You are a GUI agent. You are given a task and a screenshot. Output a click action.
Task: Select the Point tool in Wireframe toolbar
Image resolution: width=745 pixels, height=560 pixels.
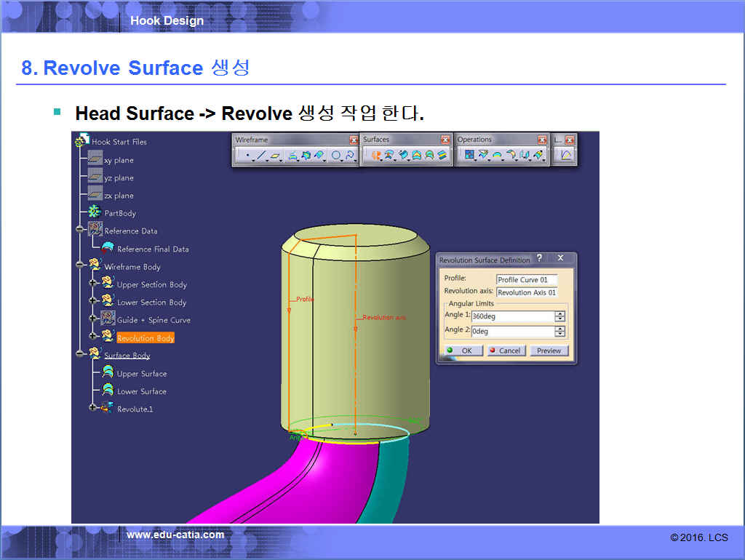click(x=247, y=155)
